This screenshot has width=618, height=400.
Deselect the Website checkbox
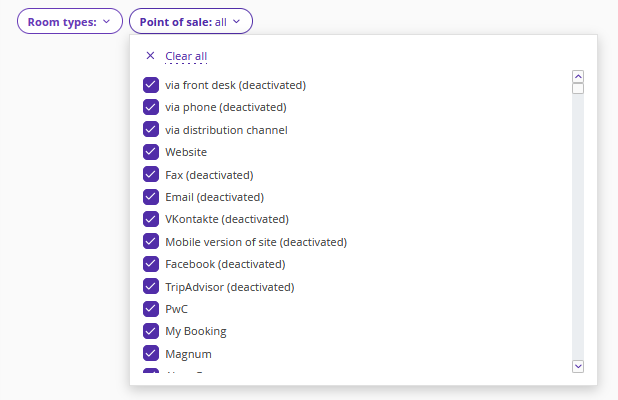coord(151,152)
